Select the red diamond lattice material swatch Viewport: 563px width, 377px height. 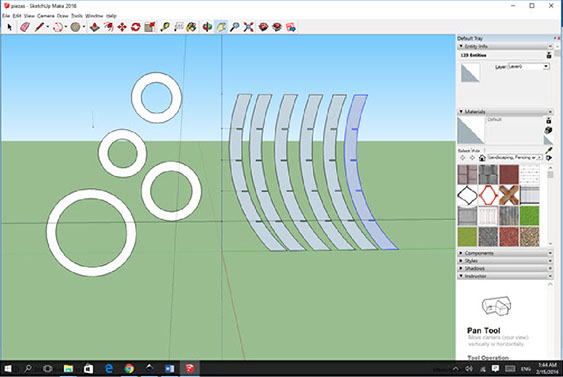[488, 195]
